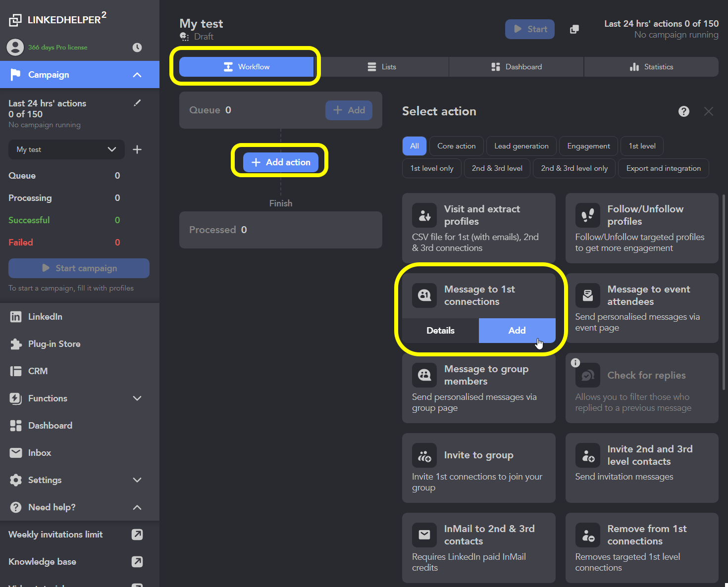Select the Successful row in the sidebar
This screenshot has width=728, height=587.
64,220
